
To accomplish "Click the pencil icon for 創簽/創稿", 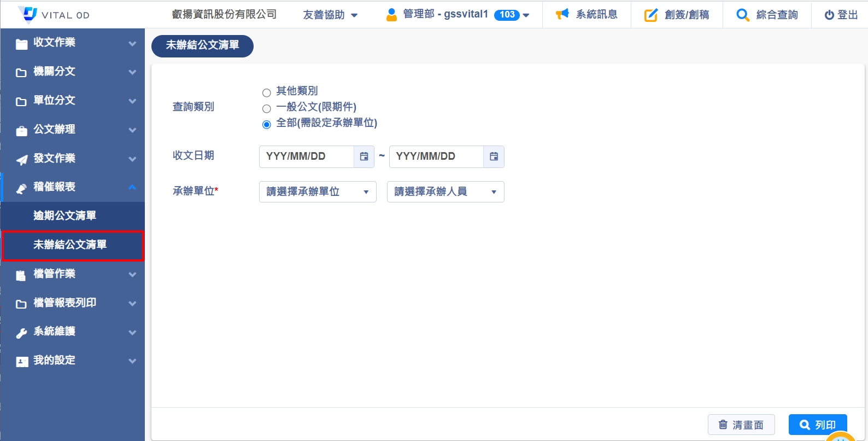I will coord(651,15).
